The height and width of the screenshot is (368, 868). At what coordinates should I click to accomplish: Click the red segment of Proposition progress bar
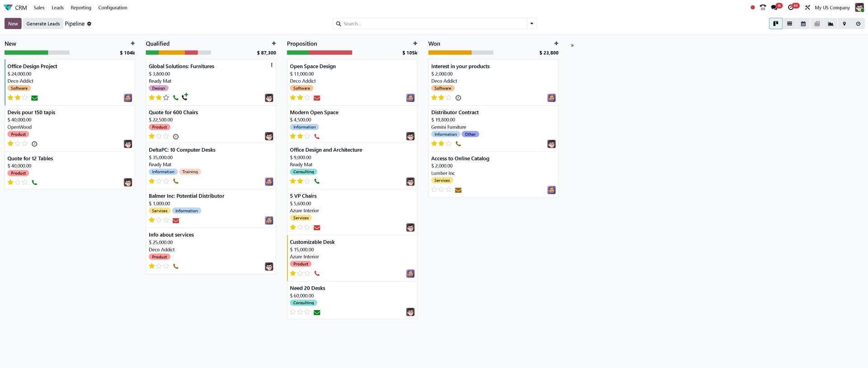coord(330,53)
